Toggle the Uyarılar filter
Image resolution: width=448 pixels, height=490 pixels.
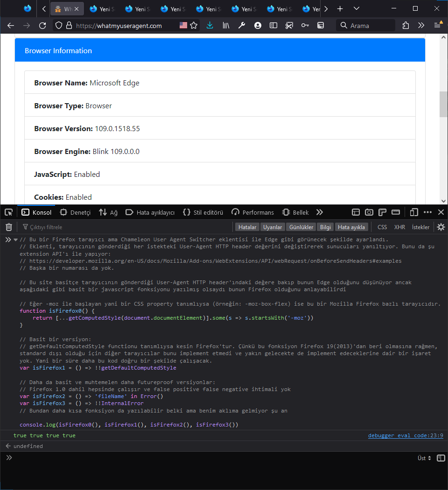tap(273, 227)
